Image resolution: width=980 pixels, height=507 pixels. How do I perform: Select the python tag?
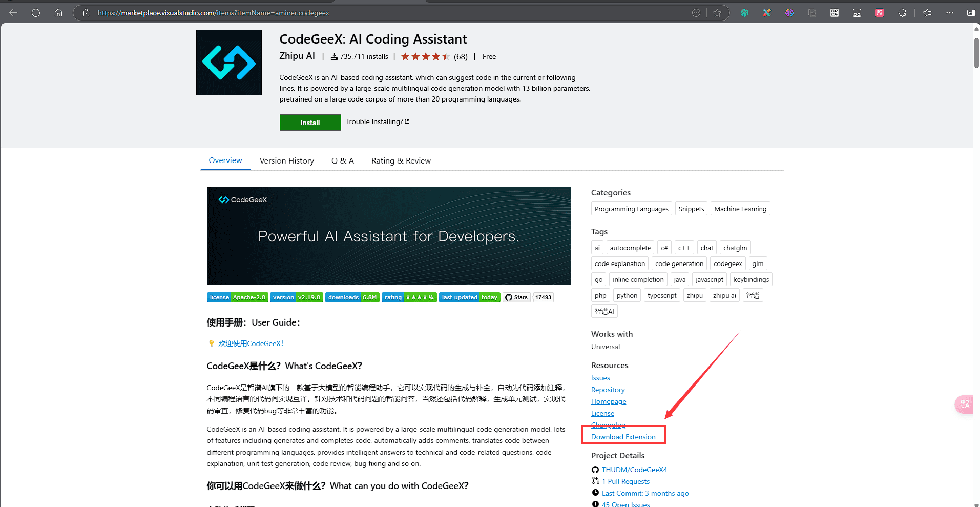point(627,295)
